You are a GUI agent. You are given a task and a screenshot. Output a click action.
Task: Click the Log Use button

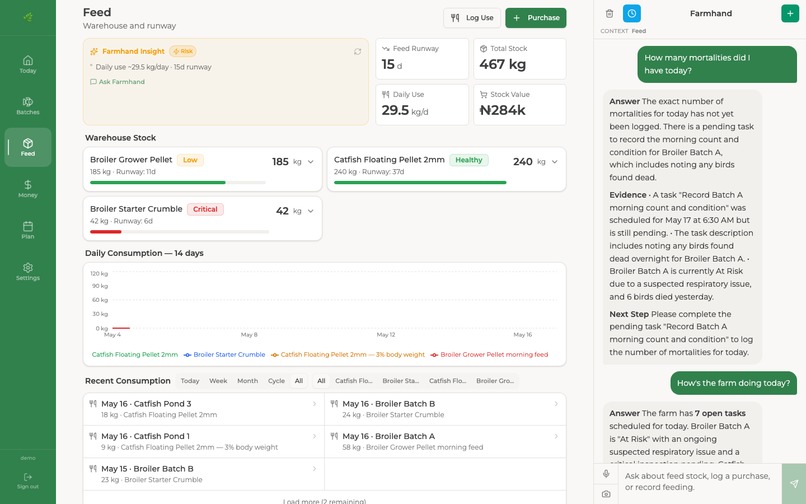472,17
